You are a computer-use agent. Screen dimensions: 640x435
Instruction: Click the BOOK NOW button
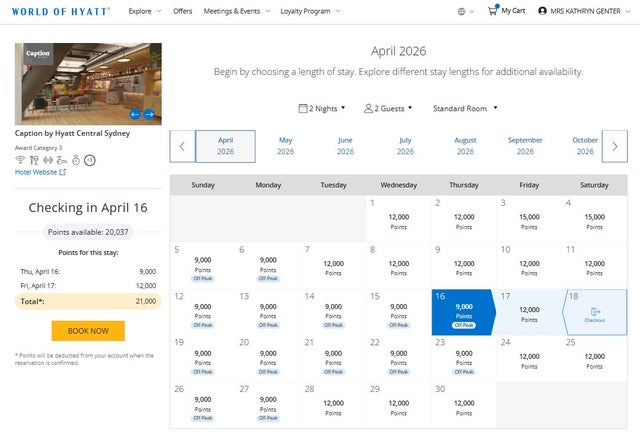pyautogui.click(x=88, y=331)
